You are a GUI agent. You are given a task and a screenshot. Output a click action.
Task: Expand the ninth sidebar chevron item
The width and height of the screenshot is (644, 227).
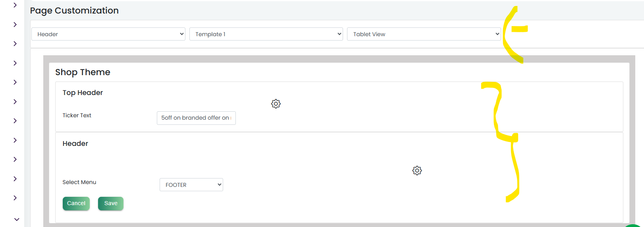pyautogui.click(x=15, y=159)
